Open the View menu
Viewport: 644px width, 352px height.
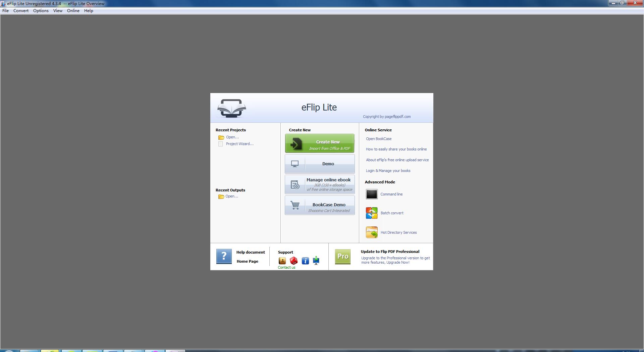pos(58,11)
